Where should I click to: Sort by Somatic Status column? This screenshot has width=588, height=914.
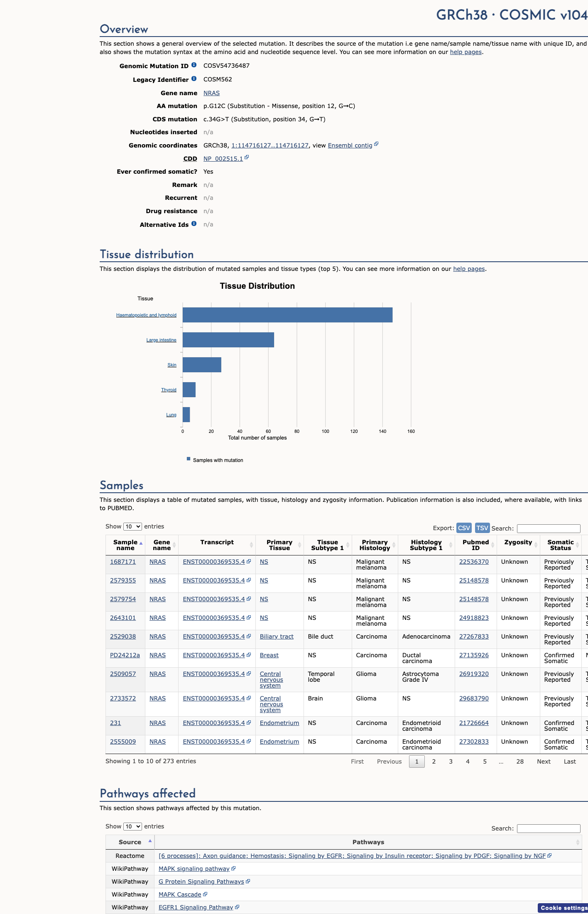561,545
